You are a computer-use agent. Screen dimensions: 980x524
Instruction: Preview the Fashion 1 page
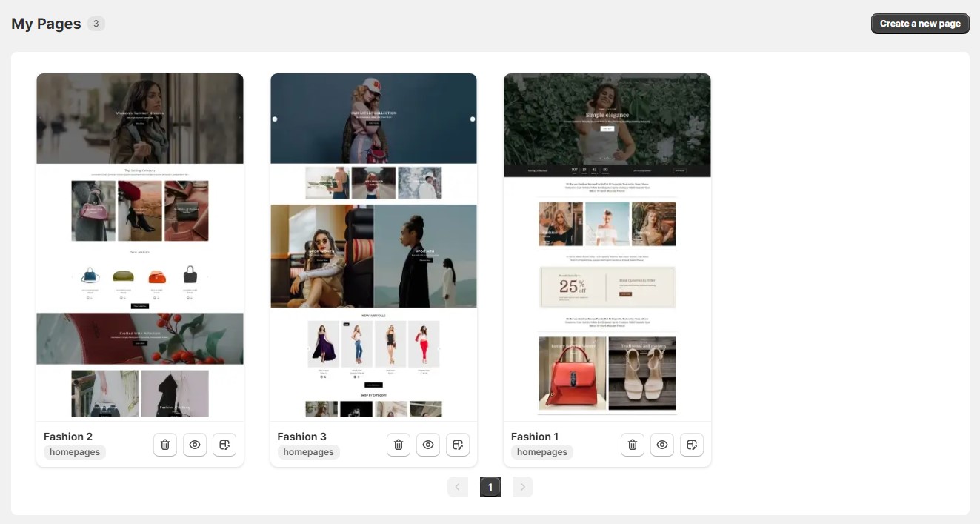662,445
